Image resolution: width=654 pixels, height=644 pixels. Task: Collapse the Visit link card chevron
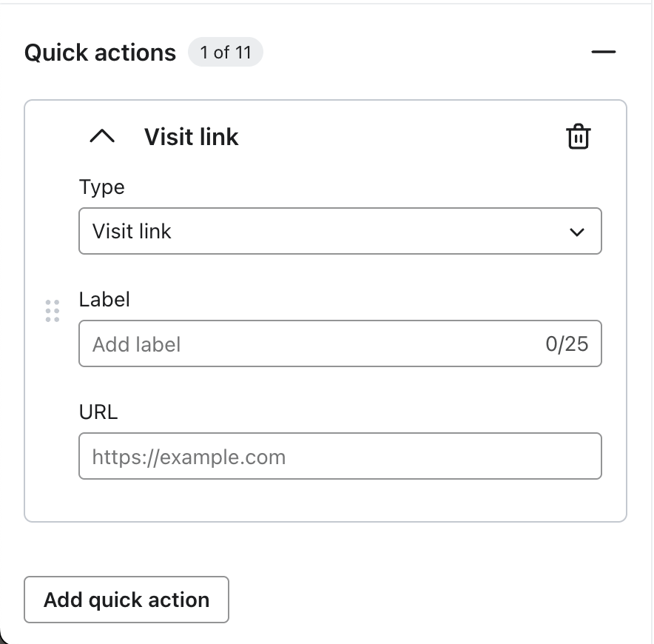[102, 137]
